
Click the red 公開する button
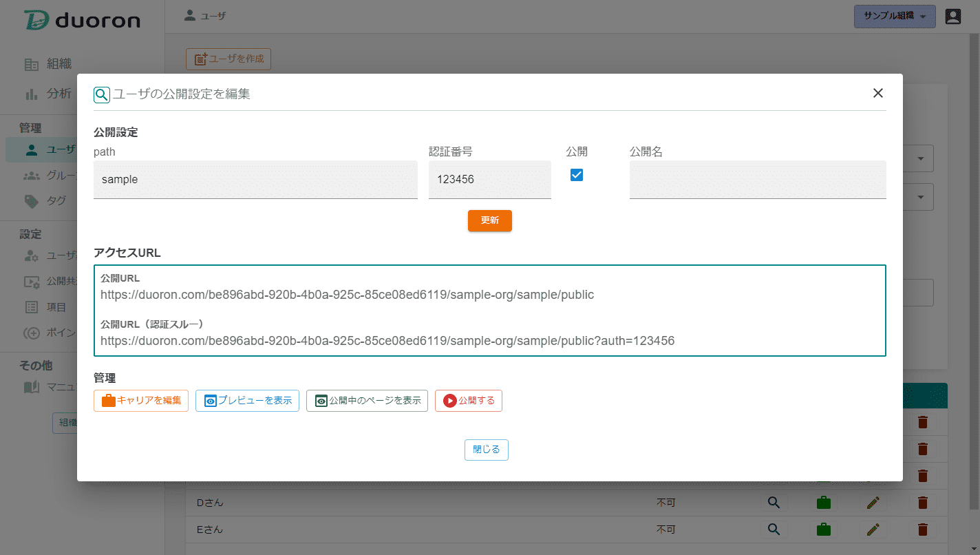(469, 401)
